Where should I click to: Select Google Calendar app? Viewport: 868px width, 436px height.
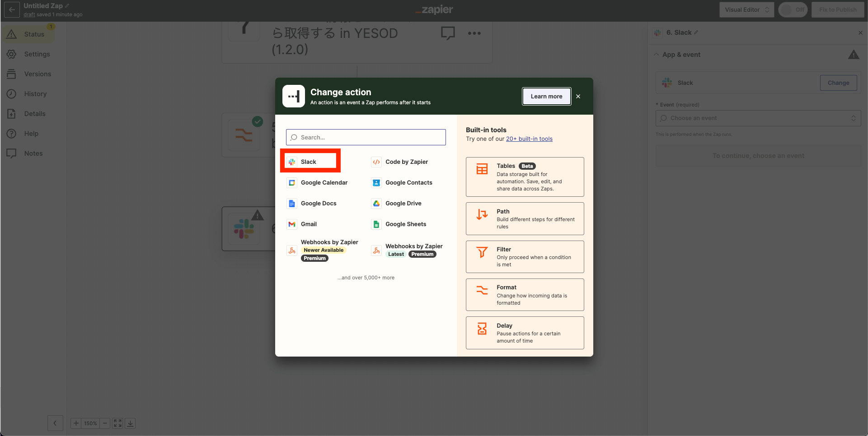[318, 182]
